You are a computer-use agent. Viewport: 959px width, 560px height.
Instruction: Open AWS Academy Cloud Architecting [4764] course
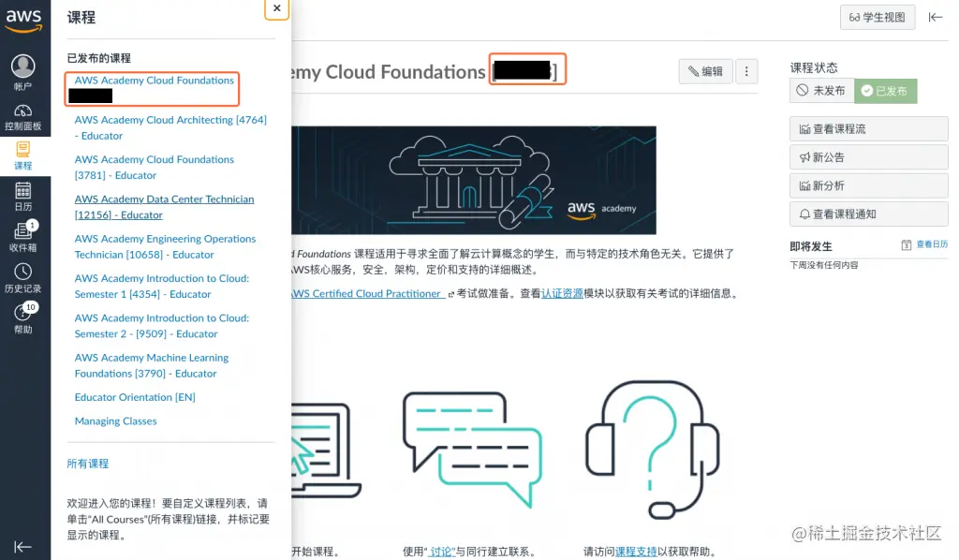click(x=170, y=127)
